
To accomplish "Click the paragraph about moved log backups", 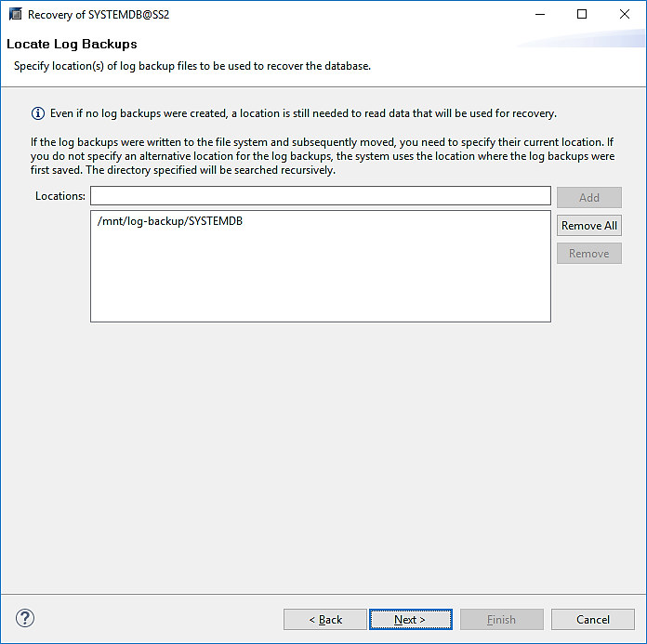I will point(322,156).
